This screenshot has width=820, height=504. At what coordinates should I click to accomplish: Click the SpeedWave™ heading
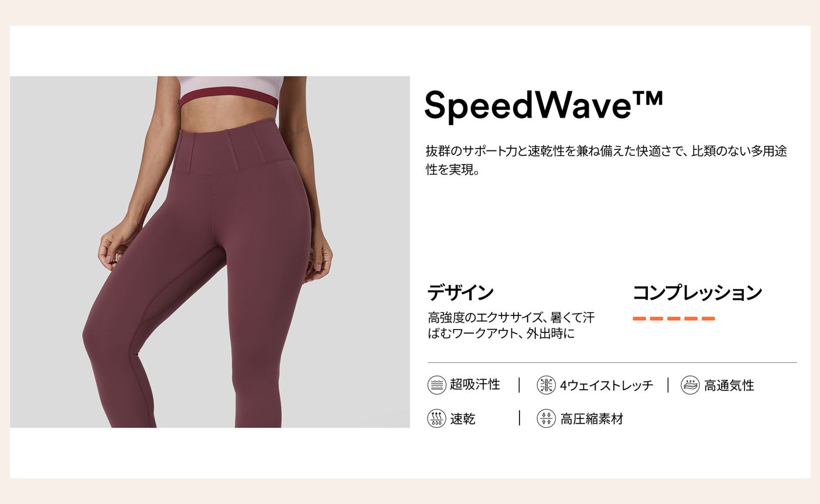544,105
